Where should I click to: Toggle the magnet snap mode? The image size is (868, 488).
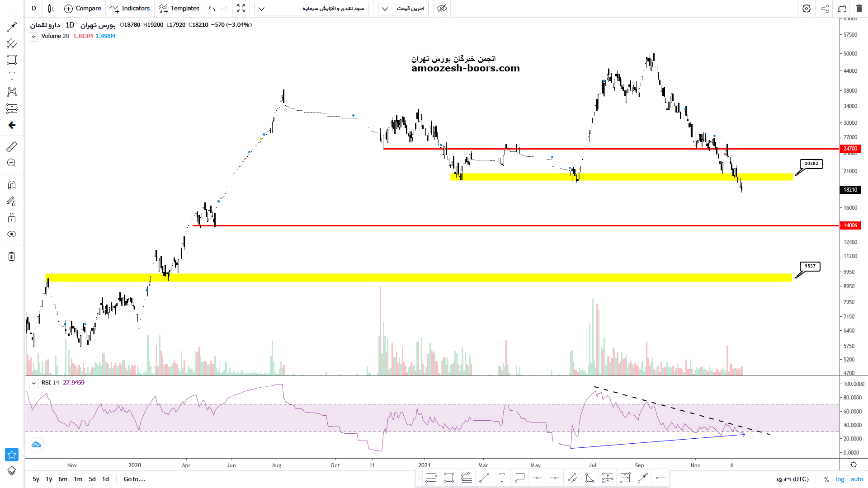click(x=12, y=185)
